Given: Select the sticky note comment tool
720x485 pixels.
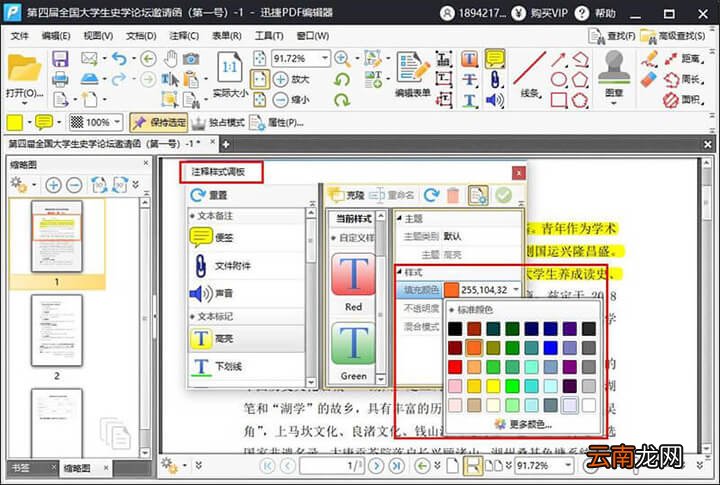Looking at the screenshot, I should pyautogui.click(x=495, y=59).
